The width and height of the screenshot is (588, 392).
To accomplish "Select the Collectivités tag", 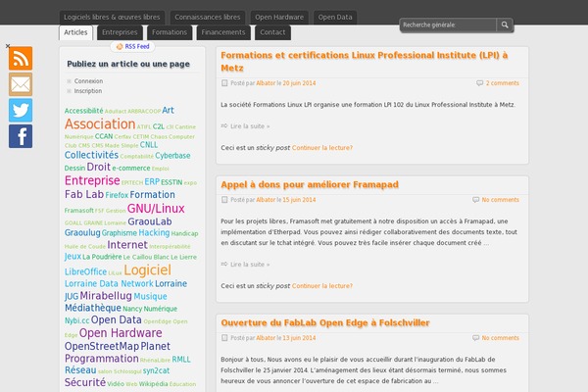I will point(91,155).
